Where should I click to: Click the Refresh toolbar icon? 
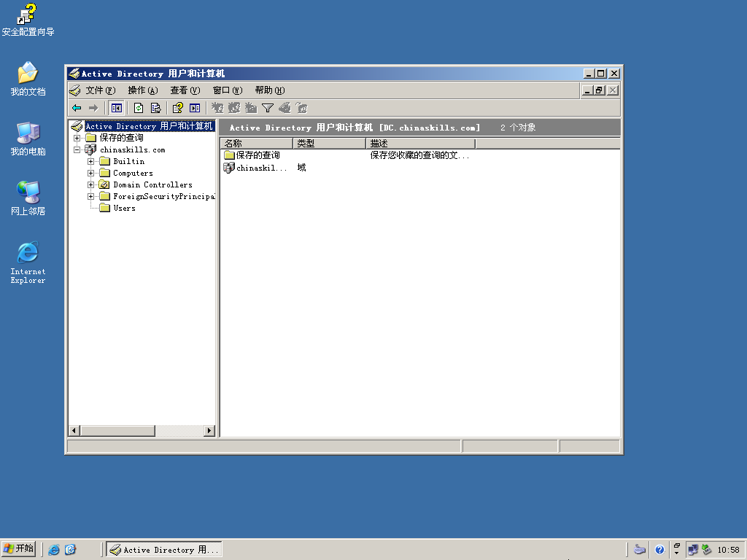coord(139,108)
